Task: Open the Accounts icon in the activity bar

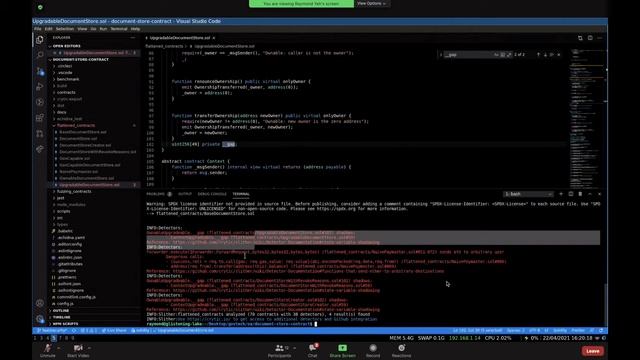Action: coord(40,303)
